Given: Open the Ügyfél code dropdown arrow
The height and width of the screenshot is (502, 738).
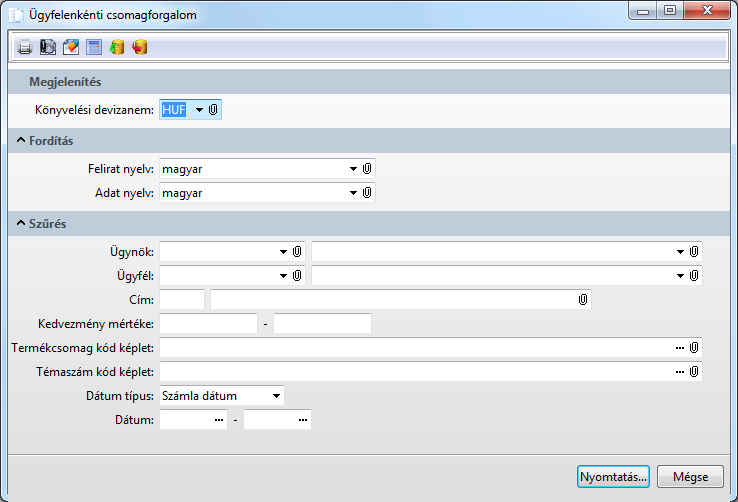Looking at the screenshot, I should tap(283, 276).
